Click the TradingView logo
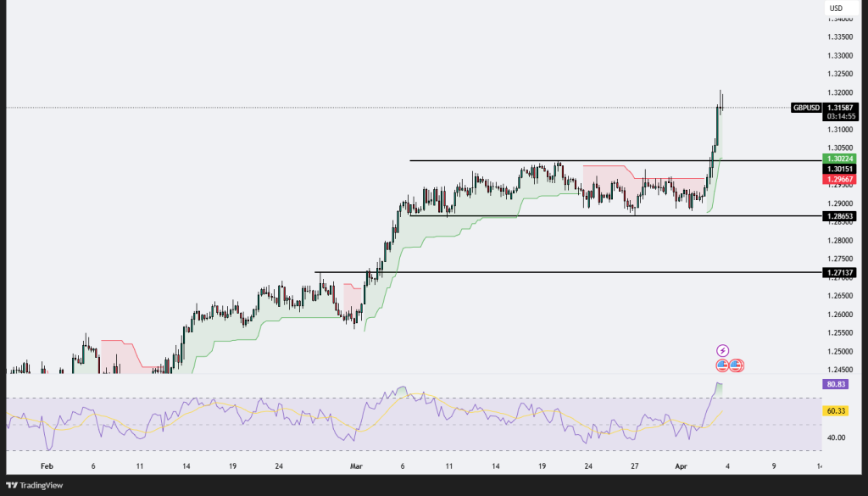The image size is (868, 496). [34, 486]
